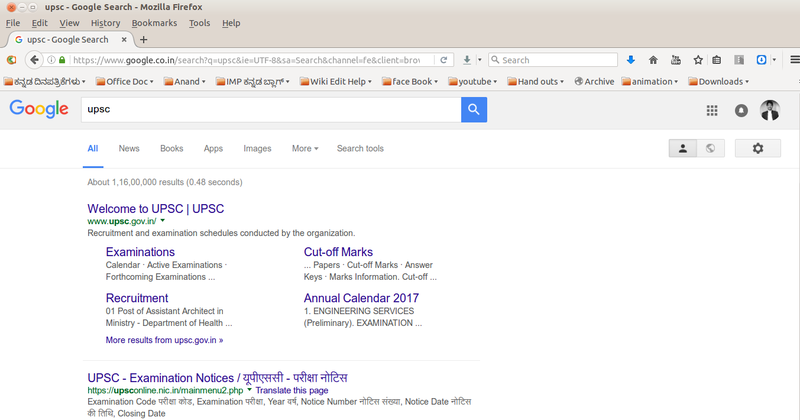Click the gray reader sidebar toolbar icon
Viewport: 800px width, 420px height.
tap(739, 60)
